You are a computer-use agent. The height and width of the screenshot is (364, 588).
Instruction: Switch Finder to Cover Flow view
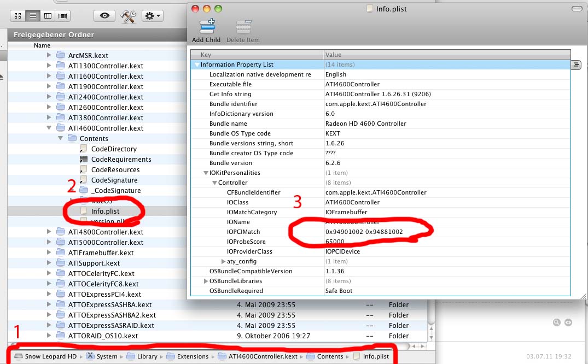pos(63,16)
